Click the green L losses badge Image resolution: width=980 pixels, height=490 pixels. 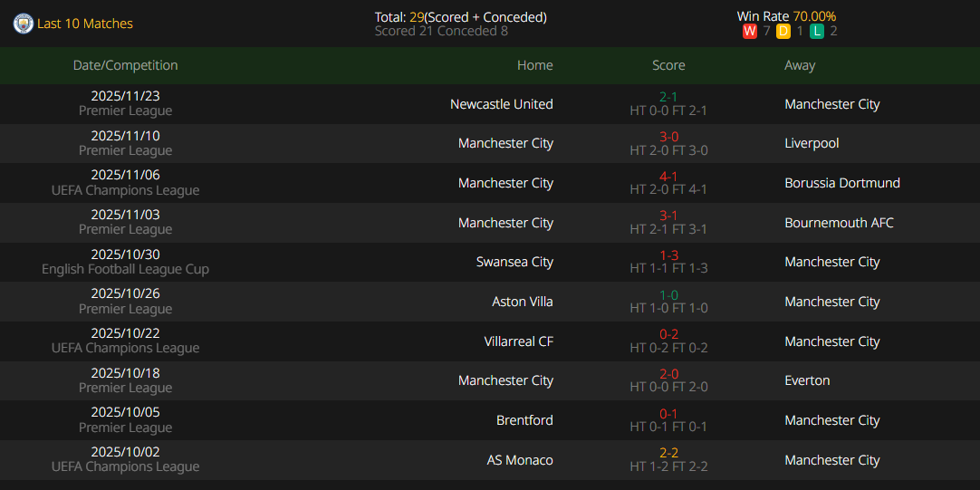817,31
